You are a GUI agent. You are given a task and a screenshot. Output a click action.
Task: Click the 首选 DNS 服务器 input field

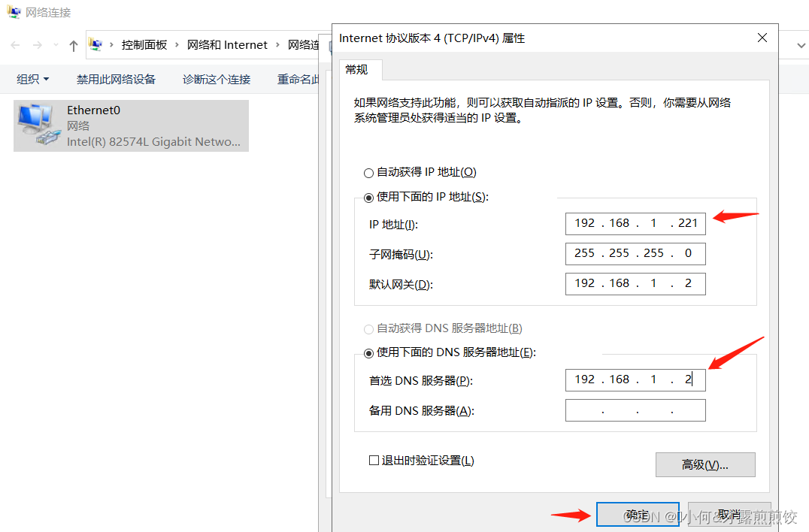point(635,380)
